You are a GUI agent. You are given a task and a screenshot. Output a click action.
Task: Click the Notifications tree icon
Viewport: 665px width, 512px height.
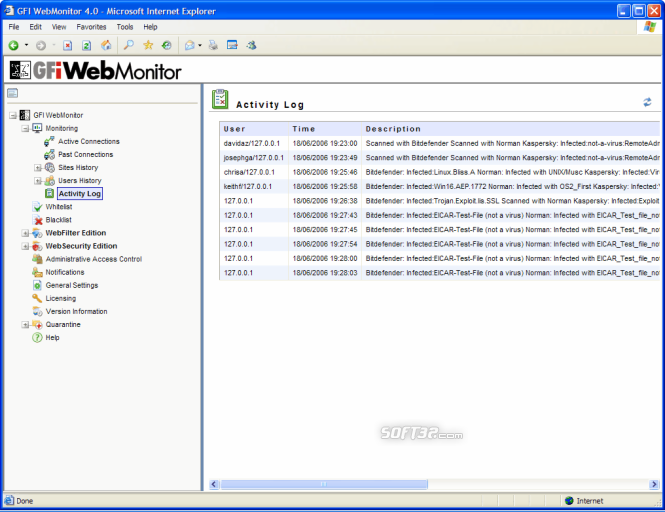(37, 272)
